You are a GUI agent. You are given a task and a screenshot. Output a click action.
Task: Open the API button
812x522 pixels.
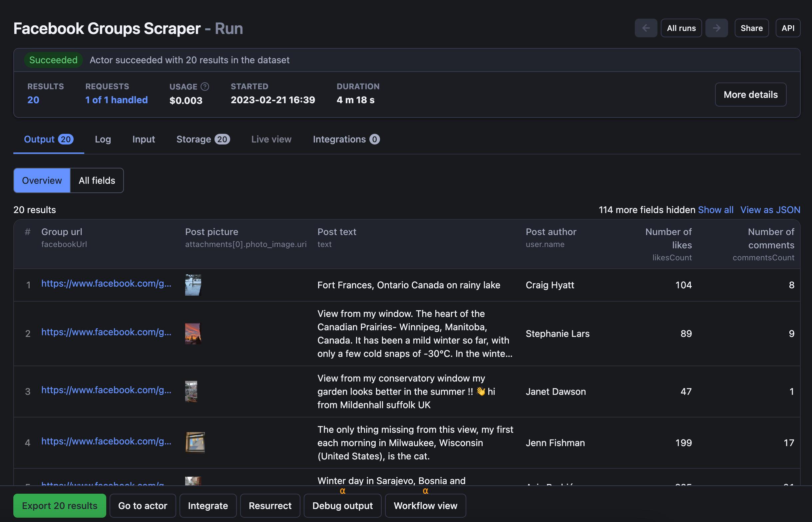(788, 28)
